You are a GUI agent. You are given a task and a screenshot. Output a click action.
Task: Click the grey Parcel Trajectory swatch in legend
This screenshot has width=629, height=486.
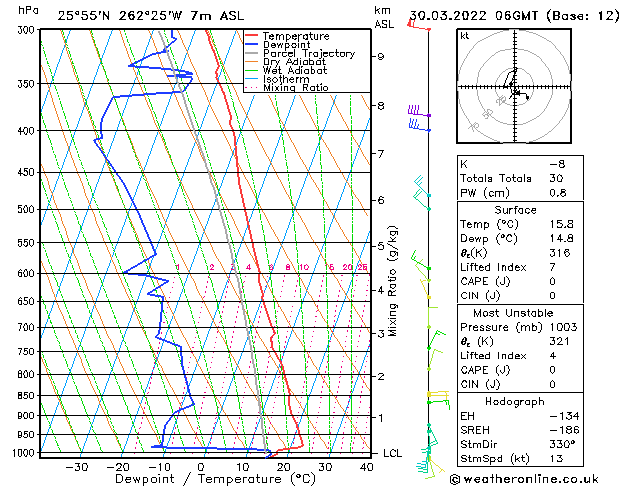coord(251,53)
